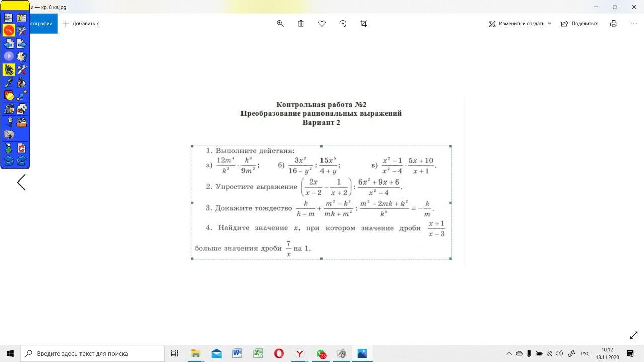Click the OneDrive cloud tray icon

(x=519, y=353)
